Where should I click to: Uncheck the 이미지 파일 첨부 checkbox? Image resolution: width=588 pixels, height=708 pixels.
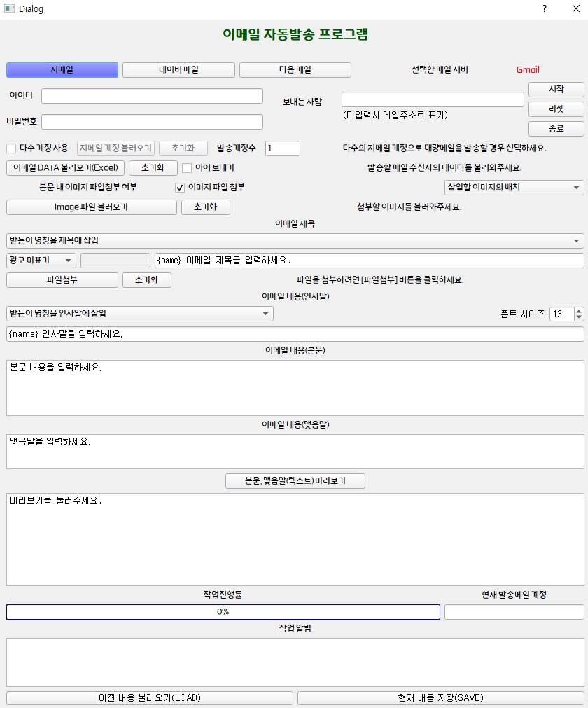coord(180,188)
